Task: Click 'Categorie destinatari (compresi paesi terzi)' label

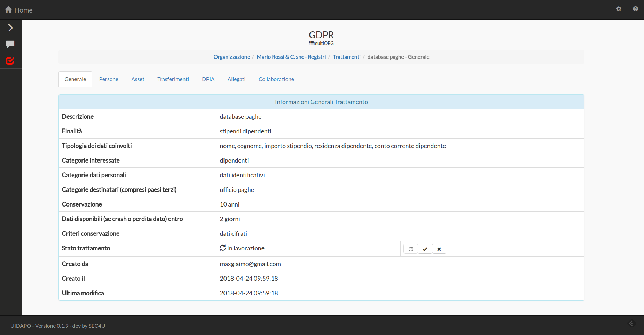Action: [119, 190]
